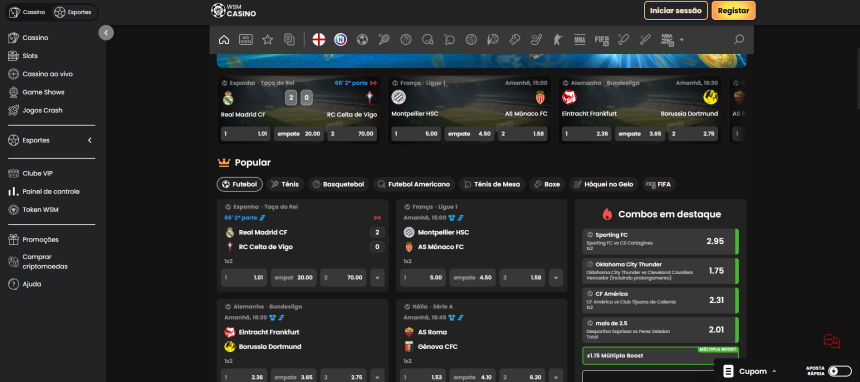Go to the sportsbook home icon
Image resolution: width=860 pixels, height=382 pixels.
pyautogui.click(x=224, y=40)
